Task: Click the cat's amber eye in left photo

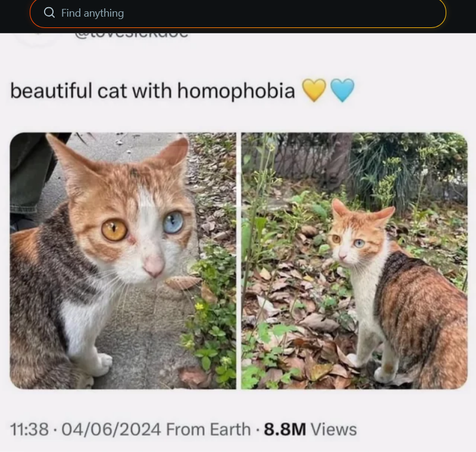Action: pos(114,230)
